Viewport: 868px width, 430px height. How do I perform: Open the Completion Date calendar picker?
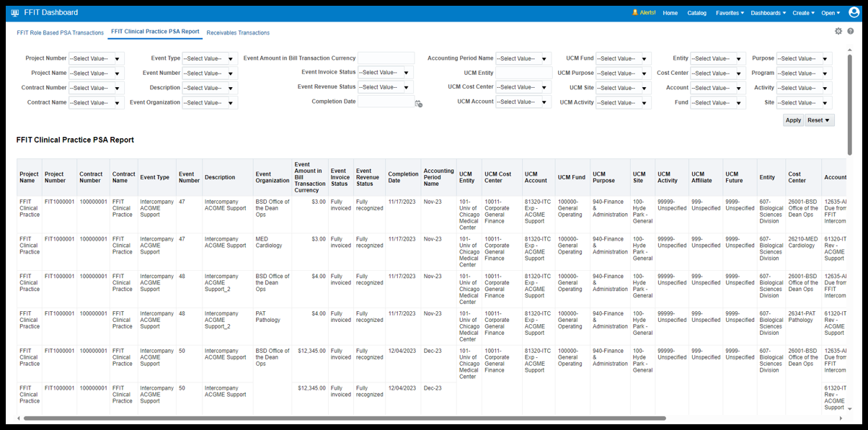pos(418,103)
